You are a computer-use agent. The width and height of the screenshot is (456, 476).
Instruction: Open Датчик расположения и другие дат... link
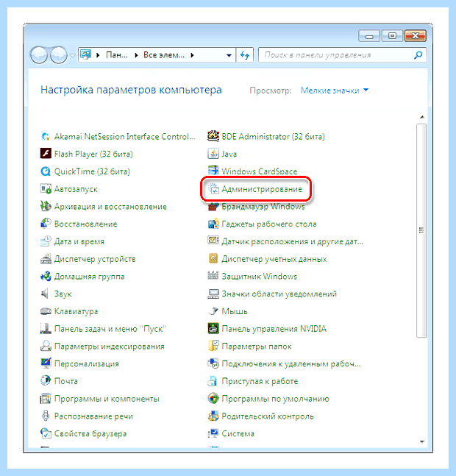tap(293, 241)
